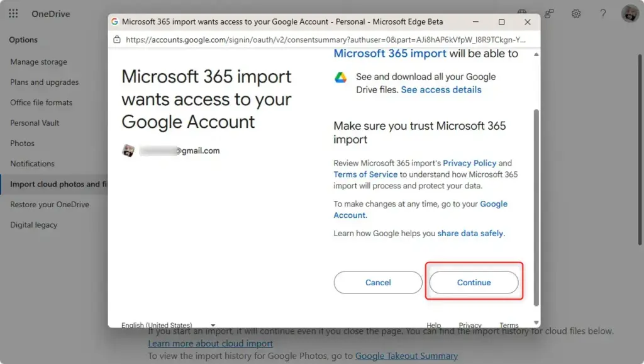Open the English (United States) language dropdown

click(x=168, y=324)
